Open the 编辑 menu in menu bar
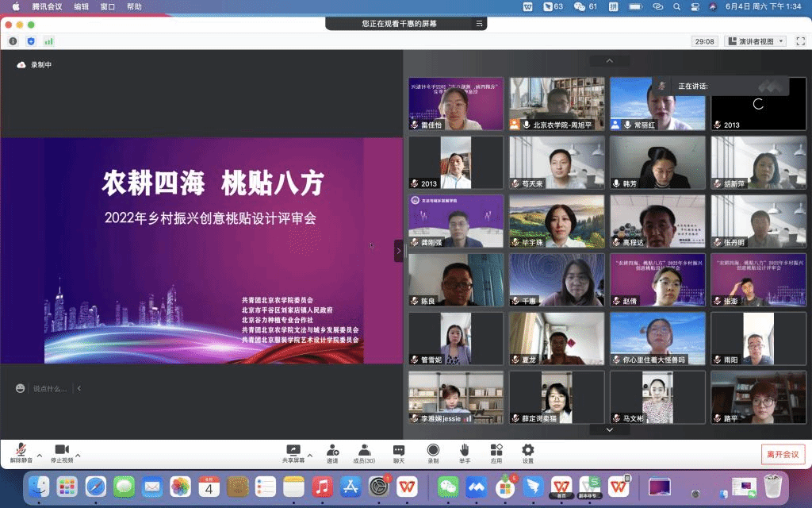Image resolution: width=812 pixels, height=508 pixels. 81,6
